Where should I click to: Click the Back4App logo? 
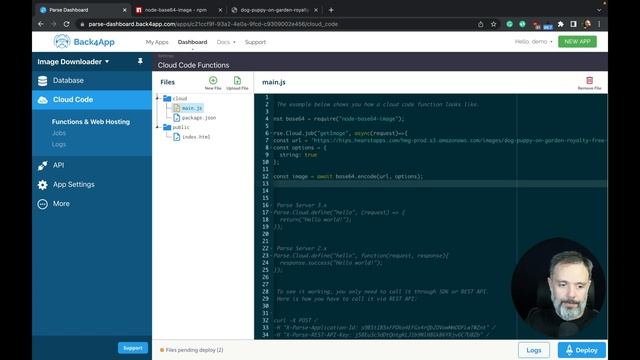click(84, 42)
